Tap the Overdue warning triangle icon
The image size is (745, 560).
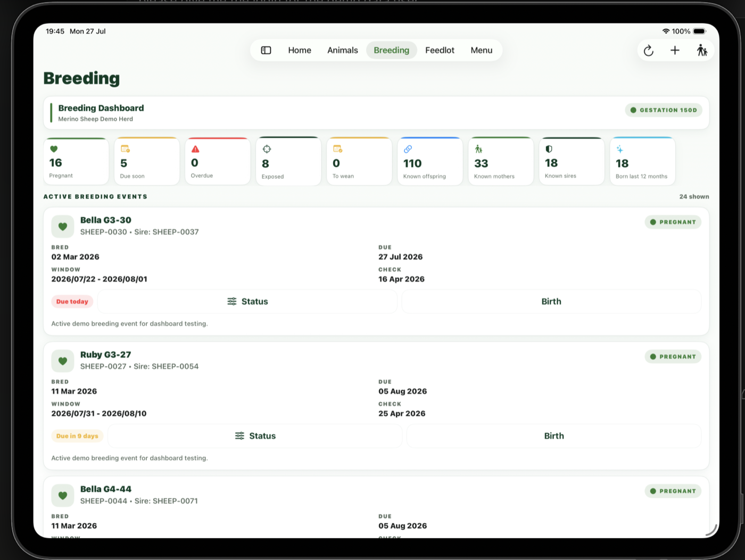(x=195, y=149)
